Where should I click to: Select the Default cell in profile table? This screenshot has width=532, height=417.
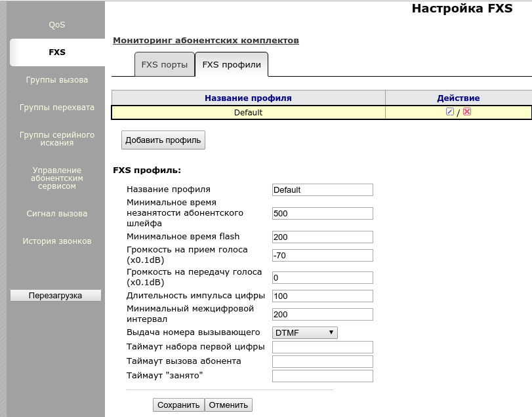point(249,113)
